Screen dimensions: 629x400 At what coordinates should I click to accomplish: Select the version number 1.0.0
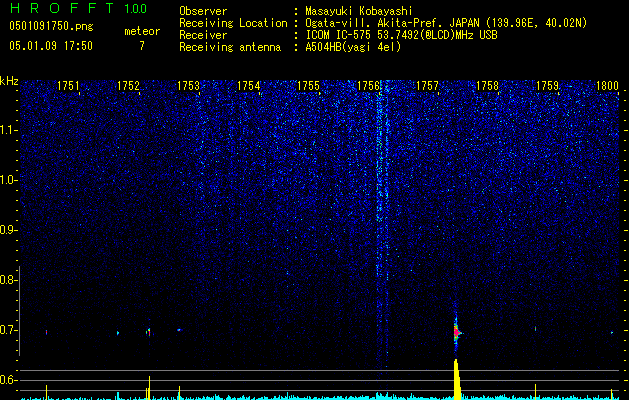click(136, 9)
